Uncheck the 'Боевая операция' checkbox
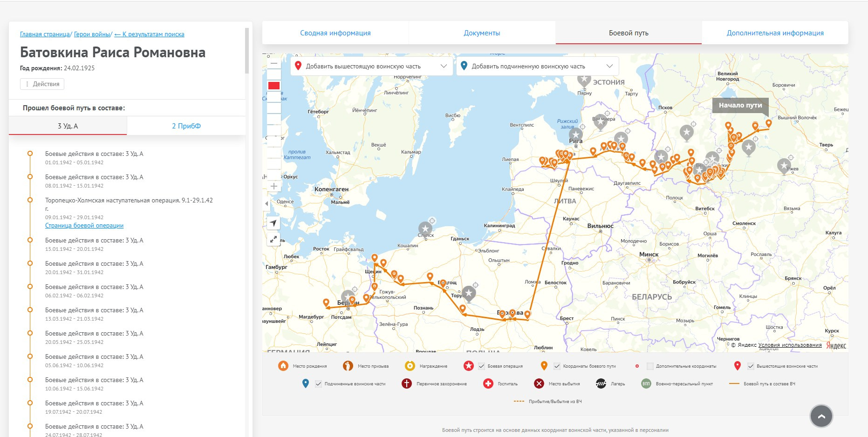Viewport: 868px width, 437px height. click(x=482, y=366)
